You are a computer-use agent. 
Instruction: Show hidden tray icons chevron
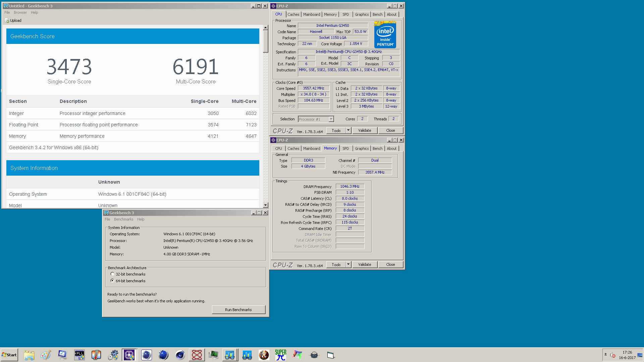point(605,355)
